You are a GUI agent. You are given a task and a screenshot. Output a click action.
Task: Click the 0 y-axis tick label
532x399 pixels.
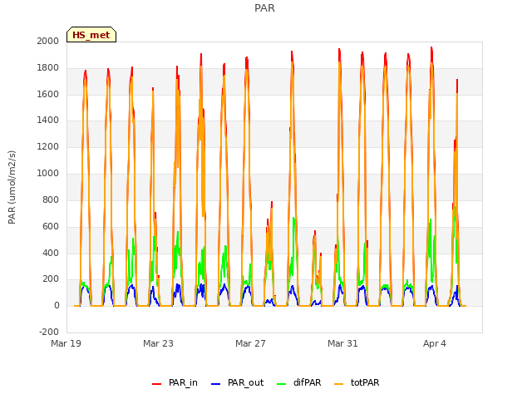click(x=57, y=306)
